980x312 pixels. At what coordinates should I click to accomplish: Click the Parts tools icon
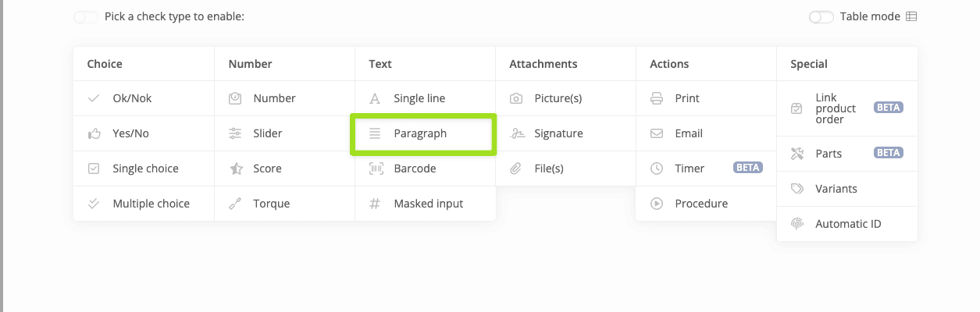pyautogui.click(x=797, y=154)
